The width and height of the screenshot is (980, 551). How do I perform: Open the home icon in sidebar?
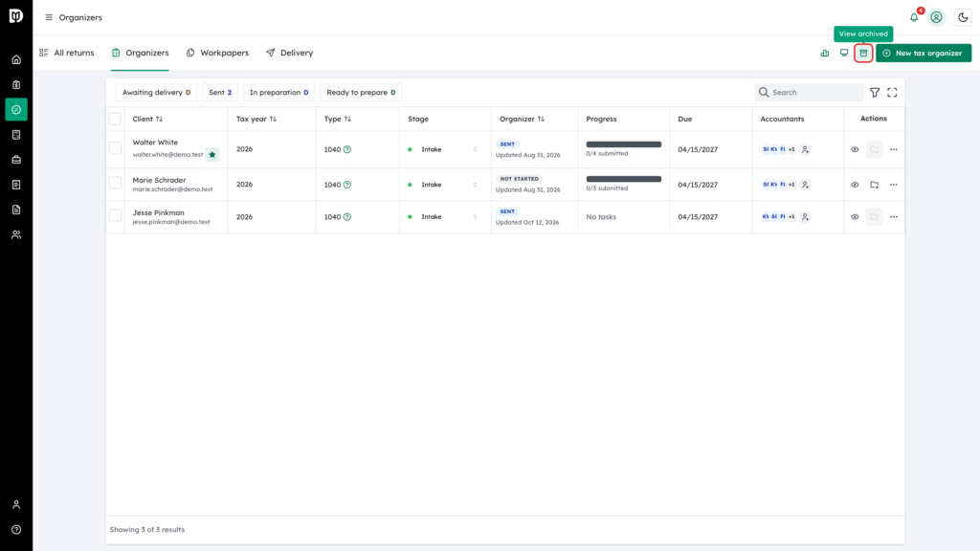point(16,60)
